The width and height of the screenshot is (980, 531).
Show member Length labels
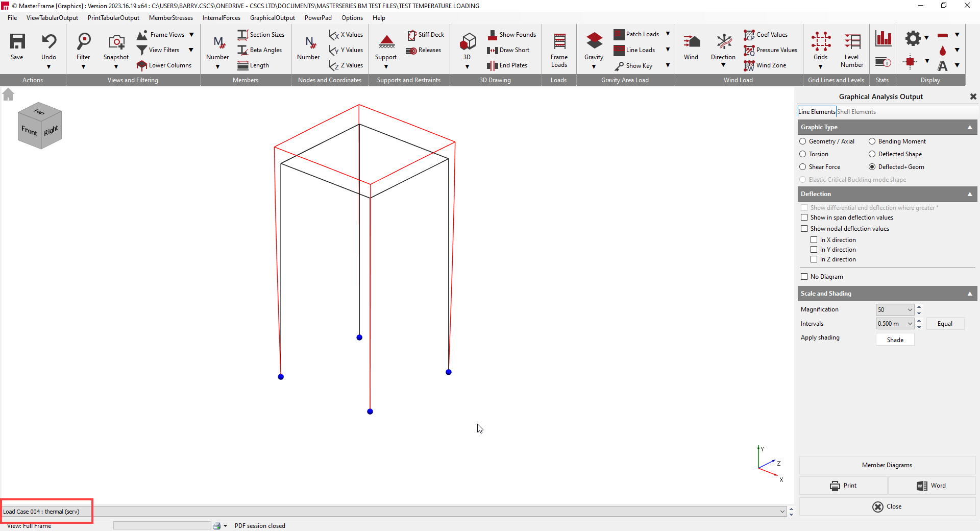pos(253,65)
